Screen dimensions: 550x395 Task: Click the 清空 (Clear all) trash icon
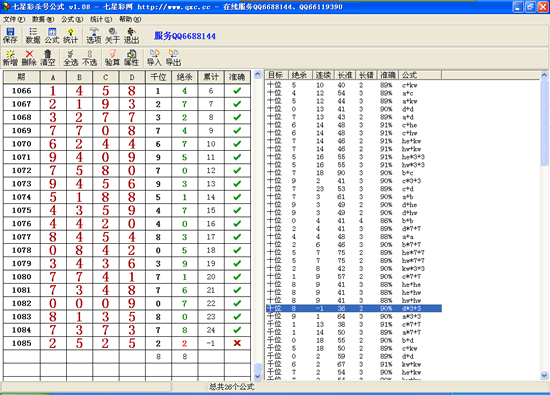pyautogui.click(x=48, y=58)
